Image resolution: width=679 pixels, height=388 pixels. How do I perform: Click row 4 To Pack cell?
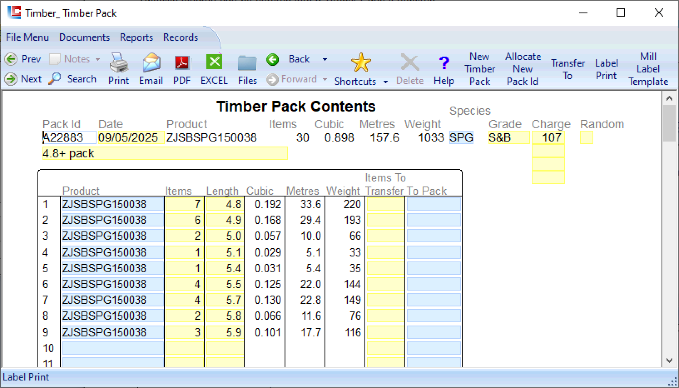click(x=433, y=252)
